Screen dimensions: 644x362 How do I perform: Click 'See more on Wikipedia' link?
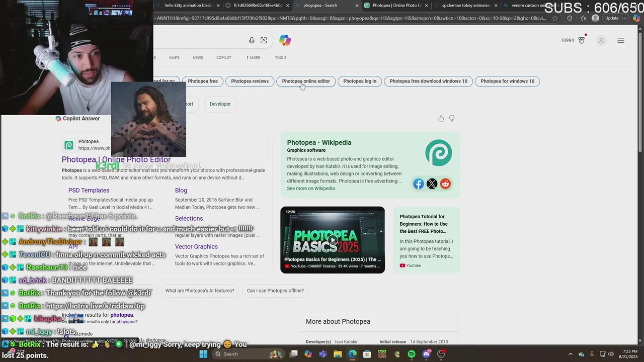(310, 189)
